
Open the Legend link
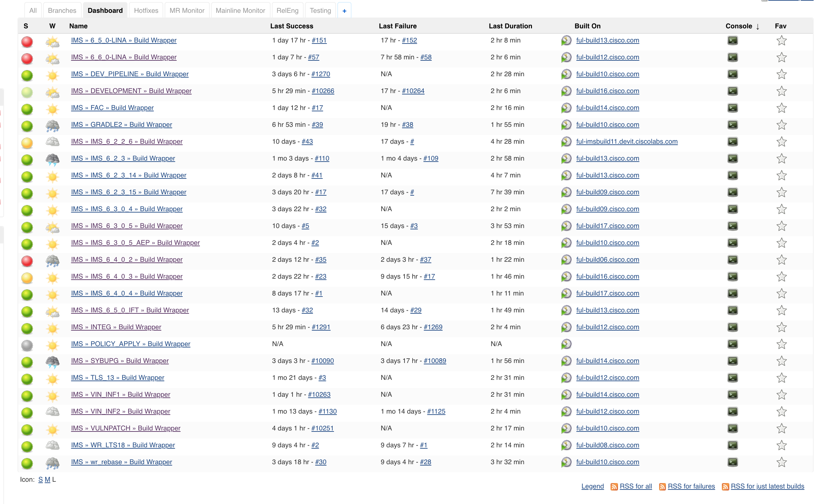tap(592, 486)
